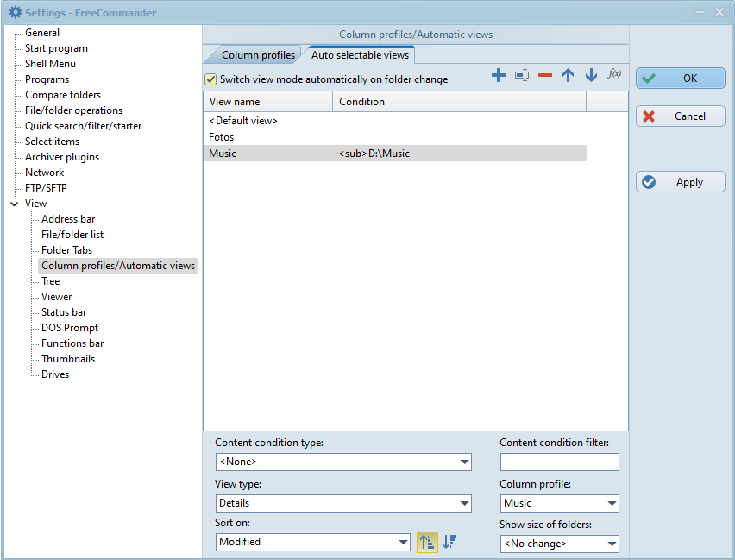Open File/folder list settings
Image resolution: width=735 pixels, height=560 pixels.
(72, 235)
